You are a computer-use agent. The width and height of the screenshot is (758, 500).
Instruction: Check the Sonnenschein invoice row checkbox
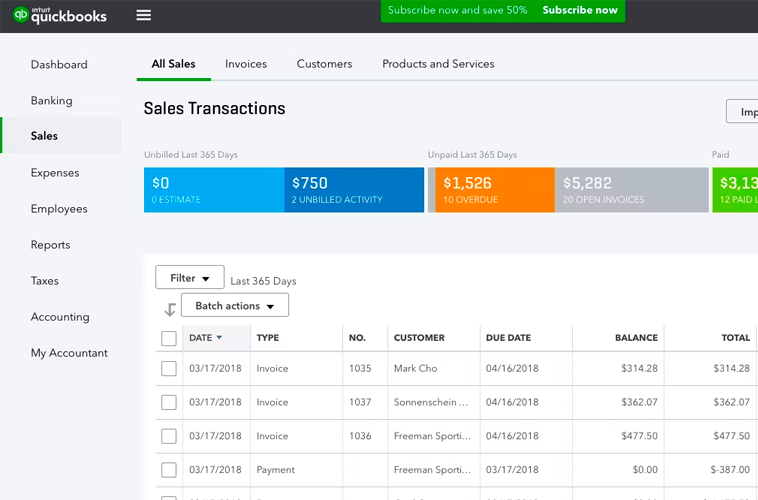[x=169, y=403]
